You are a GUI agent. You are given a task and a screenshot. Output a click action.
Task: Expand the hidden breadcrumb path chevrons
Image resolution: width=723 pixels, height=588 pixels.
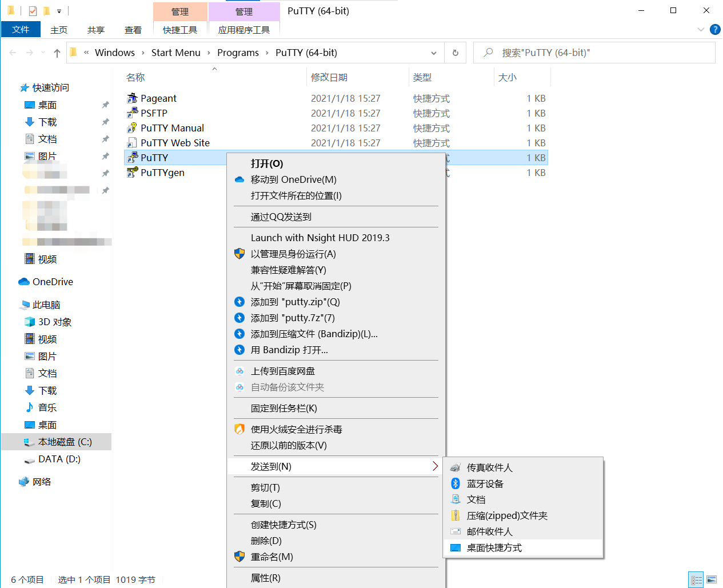click(86, 53)
